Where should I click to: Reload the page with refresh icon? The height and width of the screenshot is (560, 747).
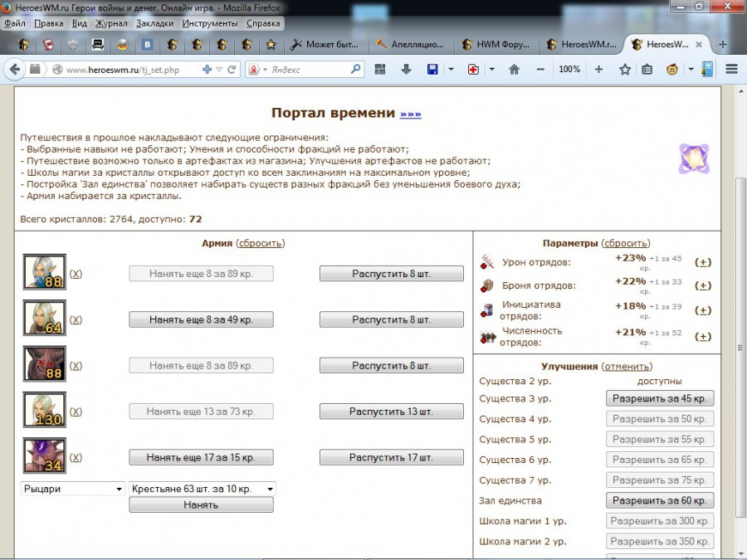click(232, 70)
